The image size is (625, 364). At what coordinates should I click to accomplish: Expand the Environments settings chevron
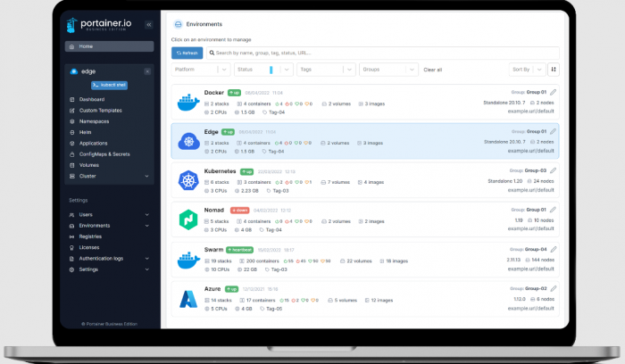(x=146, y=226)
